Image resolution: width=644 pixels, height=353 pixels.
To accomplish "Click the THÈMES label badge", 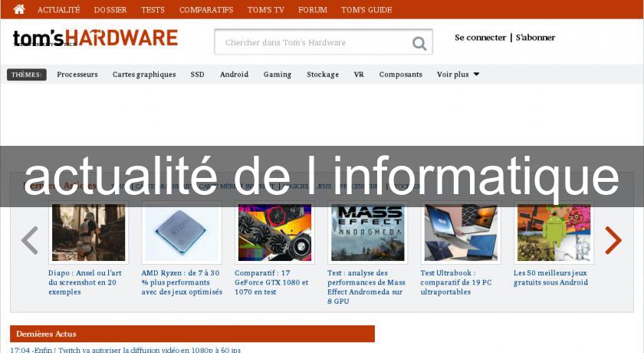I will click(x=27, y=74).
